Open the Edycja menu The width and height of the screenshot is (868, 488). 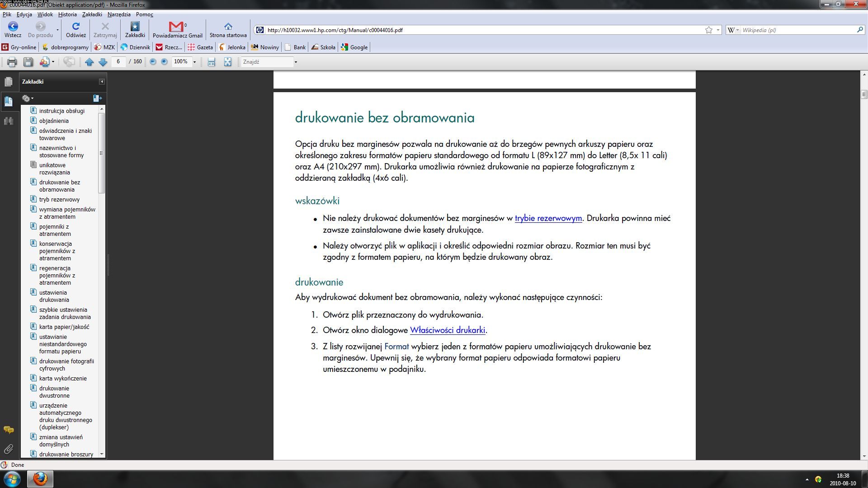(x=24, y=14)
